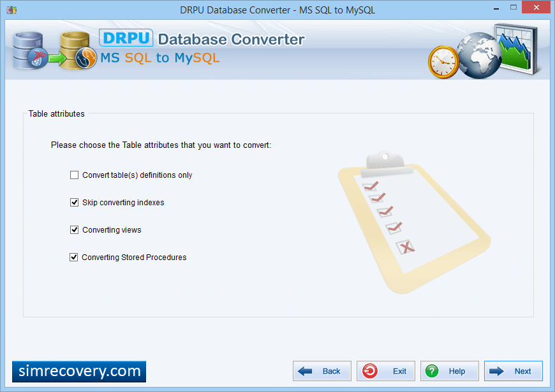Click the 'MS SQL to MySQL' header subtitle
Viewport: 555px width, 392px height.
point(160,57)
